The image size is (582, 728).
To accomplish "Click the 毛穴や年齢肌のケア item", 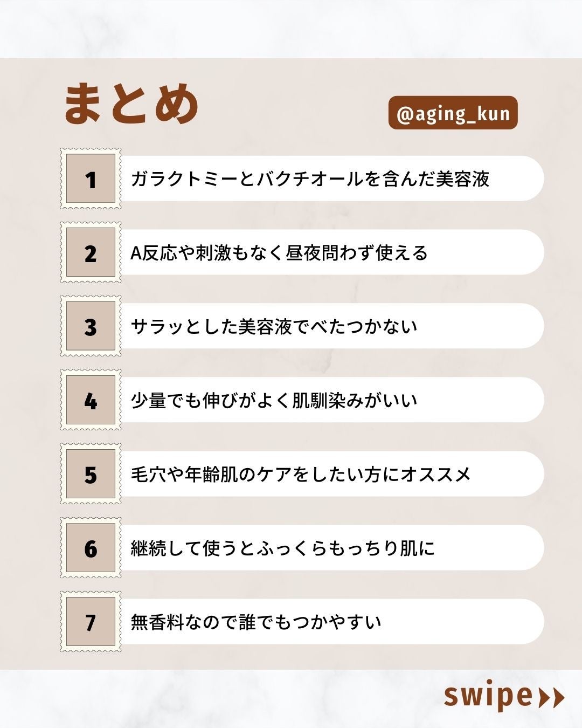I will (x=301, y=474).
